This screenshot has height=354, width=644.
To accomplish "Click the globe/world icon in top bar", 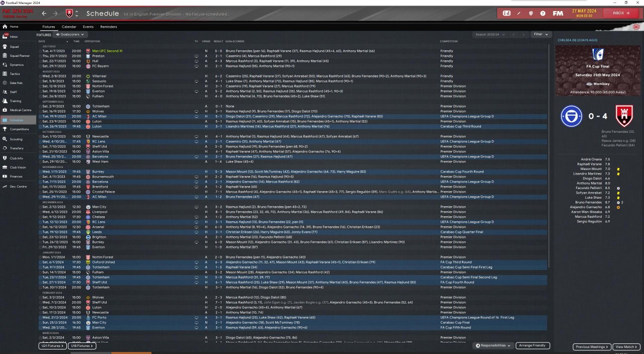I will pos(531,13).
